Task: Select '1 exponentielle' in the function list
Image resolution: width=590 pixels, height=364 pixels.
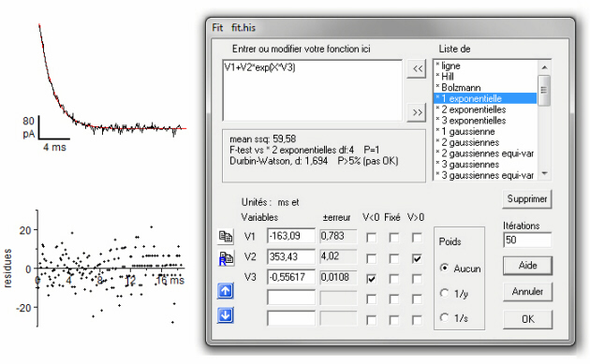Action: coord(485,98)
